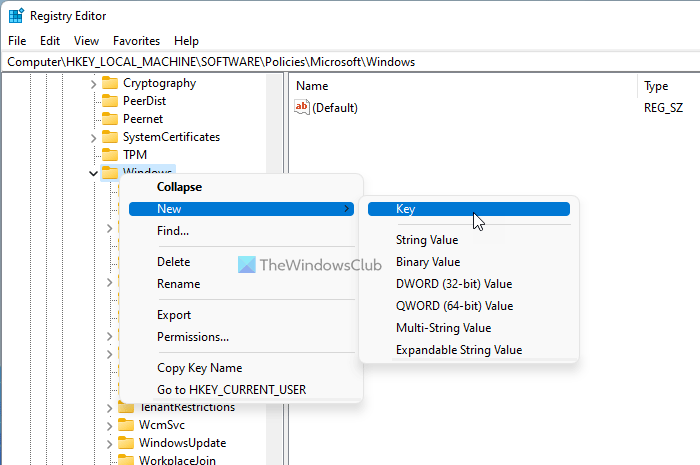Open the Help menu
Screen dimensions: 700x465
point(186,41)
